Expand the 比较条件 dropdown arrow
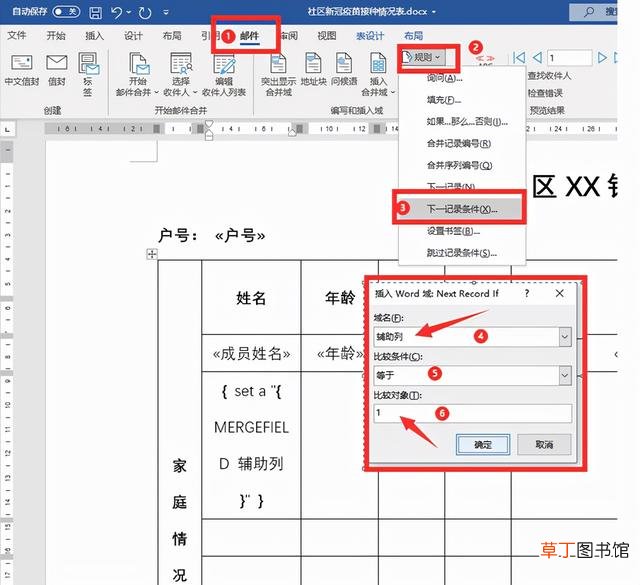This screenshot has width=640, height=585. (565, 376)
